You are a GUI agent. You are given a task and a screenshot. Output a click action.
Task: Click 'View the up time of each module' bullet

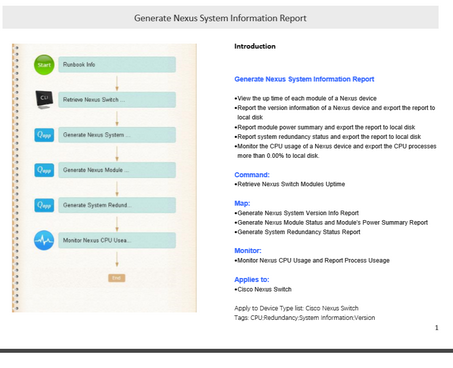point(306,98)
